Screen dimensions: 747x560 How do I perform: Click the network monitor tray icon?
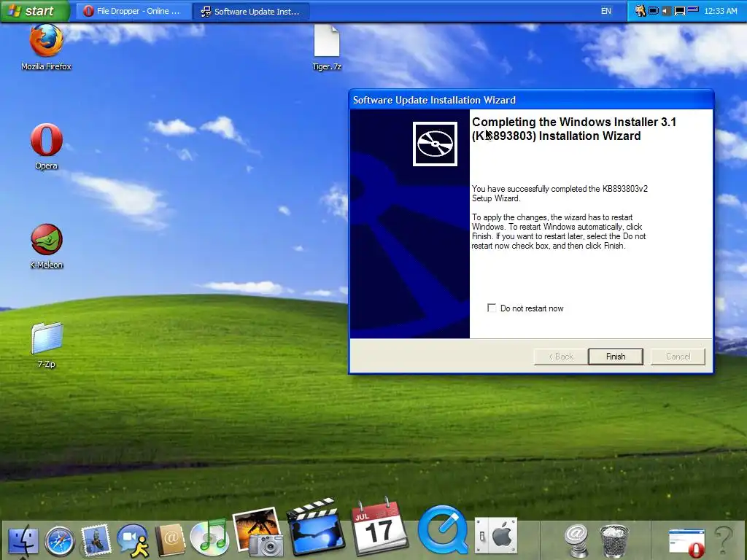(680, 11)
